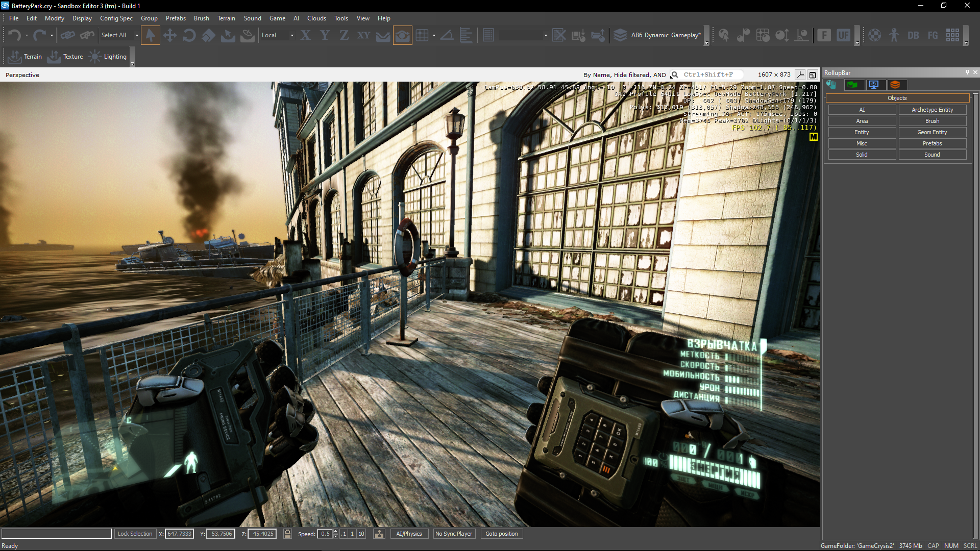The height and width of the screenshot is (551, 980).
Task: Click the Speed value input field
Action: [325, 534]
